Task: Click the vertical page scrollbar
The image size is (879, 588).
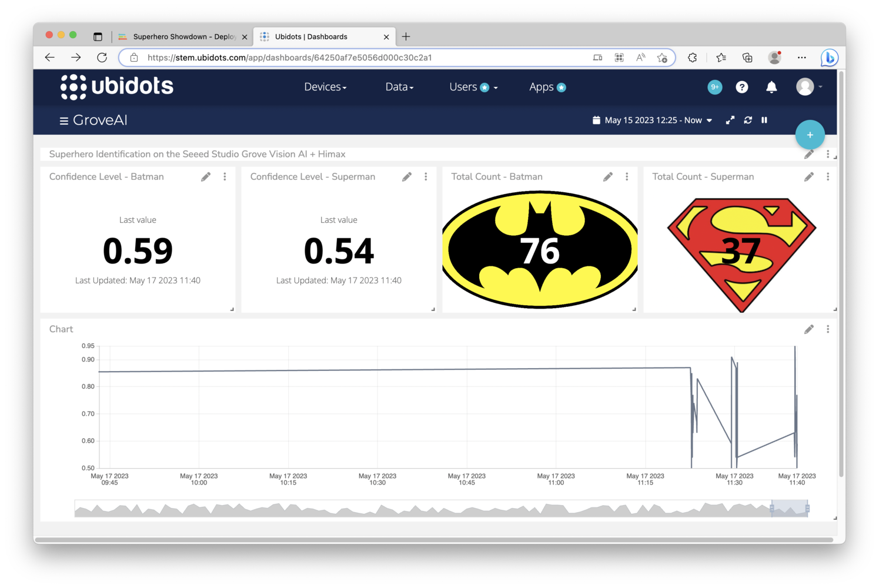Action: click(x=841, y=273)
